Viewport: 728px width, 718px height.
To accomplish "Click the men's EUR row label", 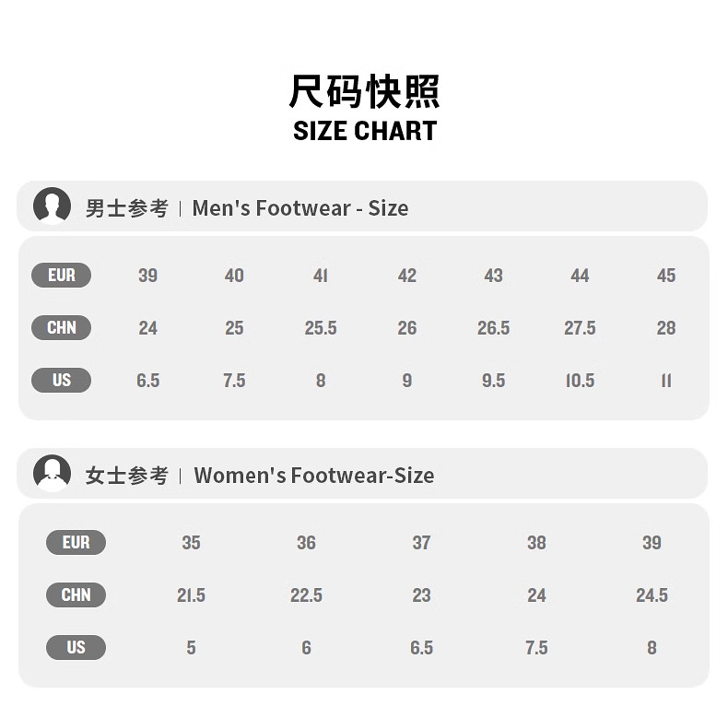I will 62,275.
